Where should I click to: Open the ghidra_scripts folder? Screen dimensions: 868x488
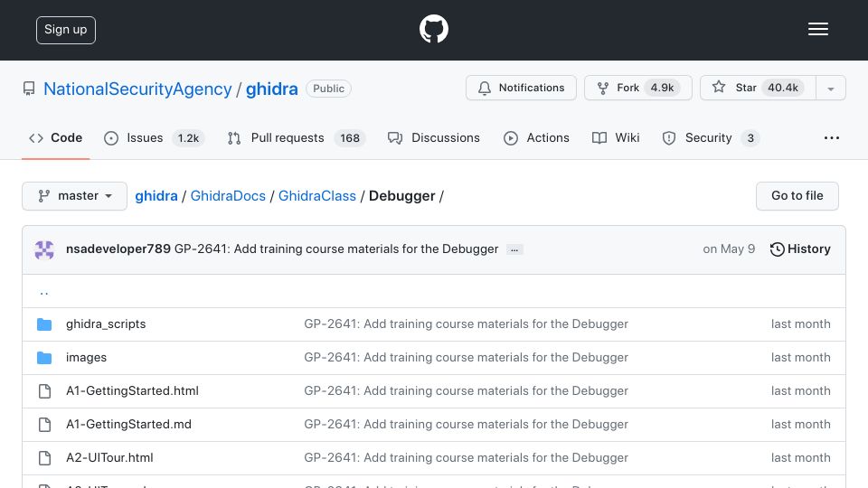[106, 324]
